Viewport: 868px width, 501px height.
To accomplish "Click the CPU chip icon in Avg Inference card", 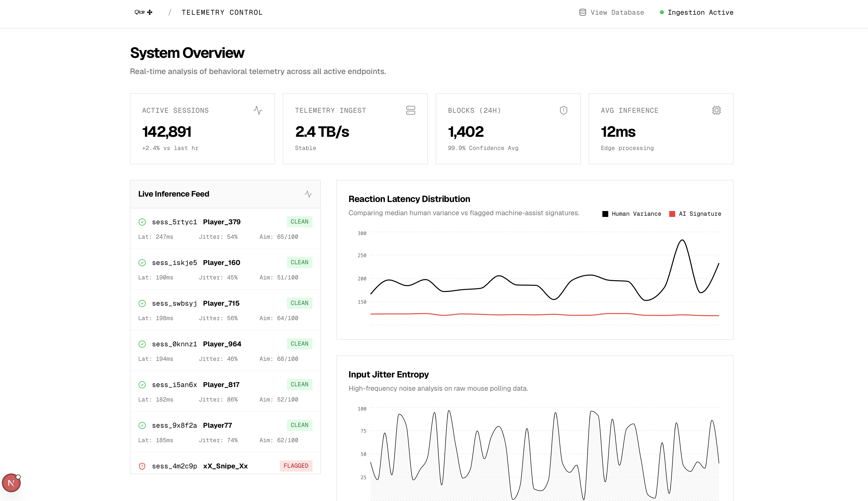I will pyautogui.click(x=716, y=111).
